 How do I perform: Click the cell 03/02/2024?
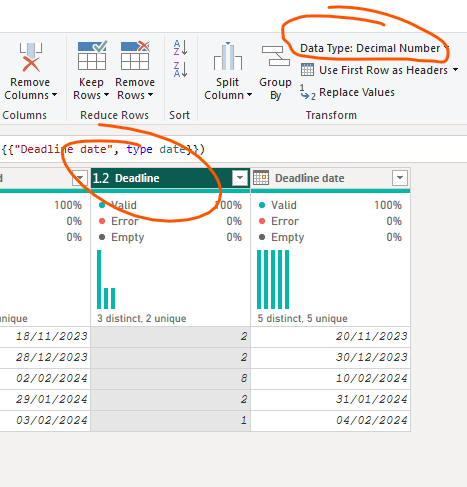(45, 421)
